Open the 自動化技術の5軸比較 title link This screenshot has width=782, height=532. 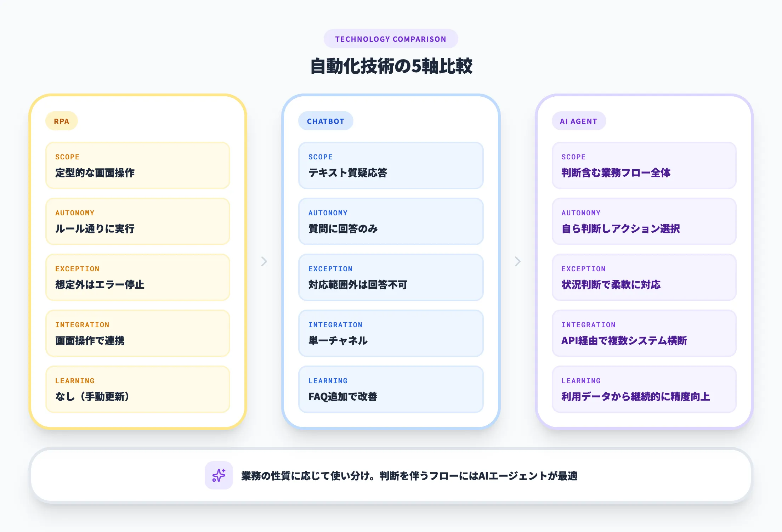[391, 65]
